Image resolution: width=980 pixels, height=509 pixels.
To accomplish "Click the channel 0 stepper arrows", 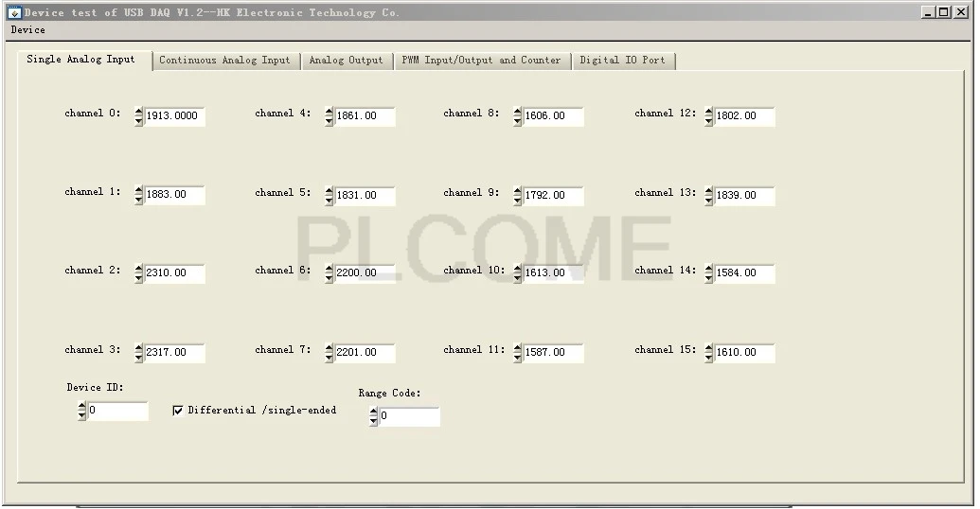I will [139, 116].
